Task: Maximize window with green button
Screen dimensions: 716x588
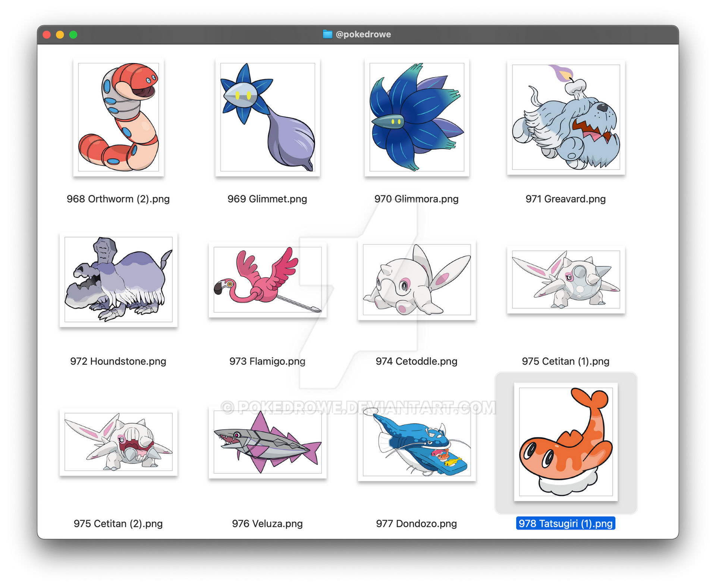Action: (x=73, y=35)
